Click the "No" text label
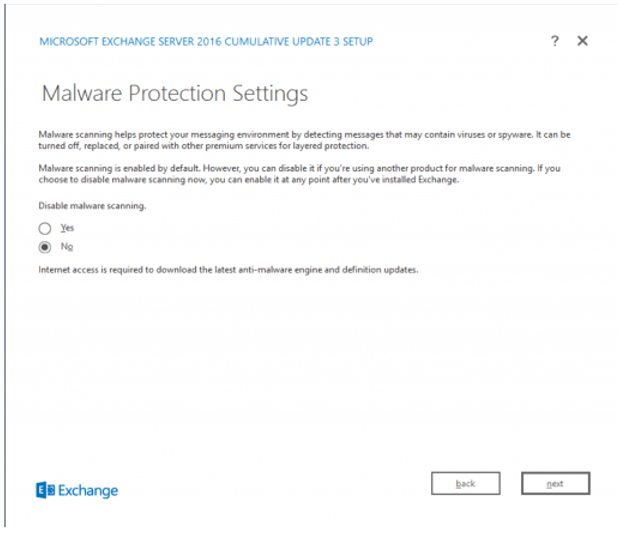The image size is (620, 533). pos(67,247)
